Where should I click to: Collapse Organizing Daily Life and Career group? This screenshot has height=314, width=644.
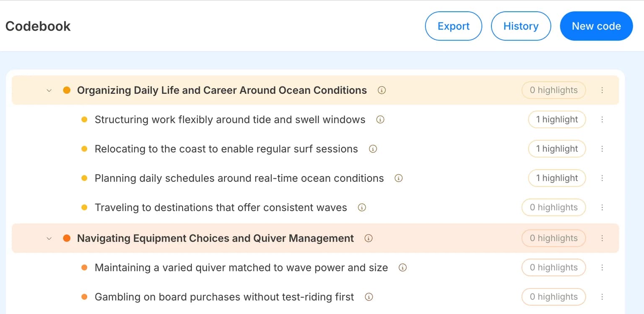(49, 90)
